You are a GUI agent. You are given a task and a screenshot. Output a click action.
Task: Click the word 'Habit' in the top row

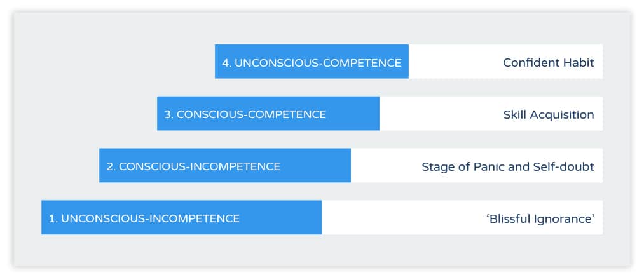pyautogui.click(x=578, y=63)
